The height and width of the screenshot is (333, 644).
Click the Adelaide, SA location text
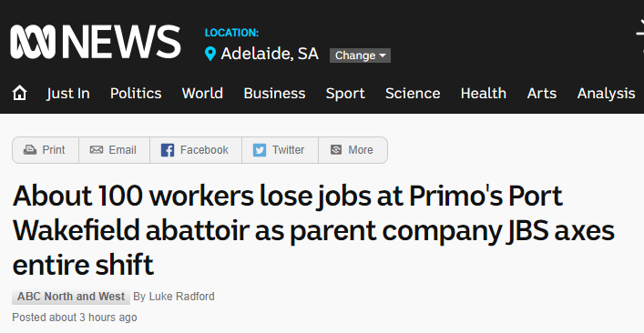point(270,54)
